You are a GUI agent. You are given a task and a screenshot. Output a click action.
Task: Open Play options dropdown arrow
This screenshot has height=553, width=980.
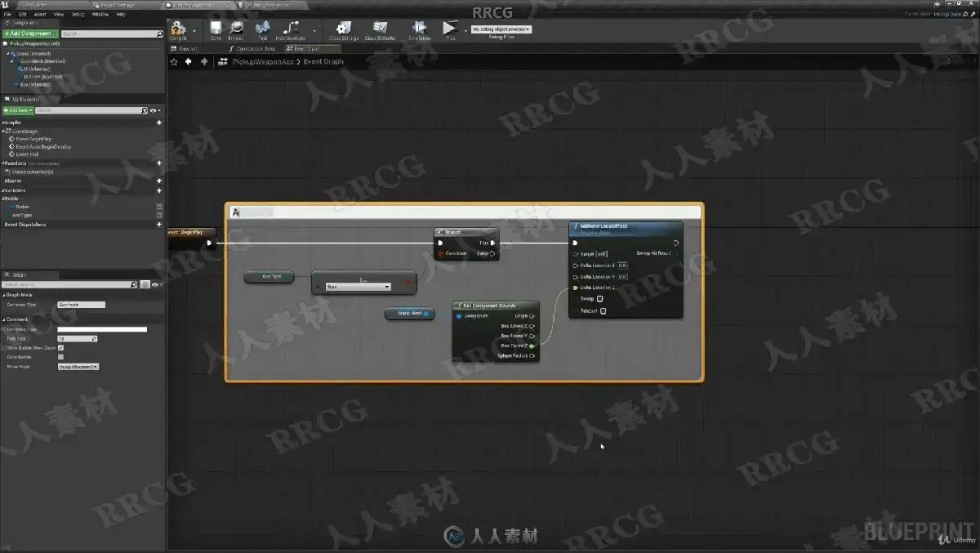[x=465, y=31]
